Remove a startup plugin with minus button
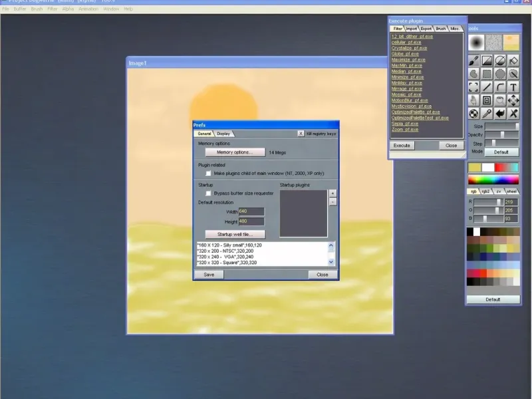 pyautogui.click(x=332, y=202)
